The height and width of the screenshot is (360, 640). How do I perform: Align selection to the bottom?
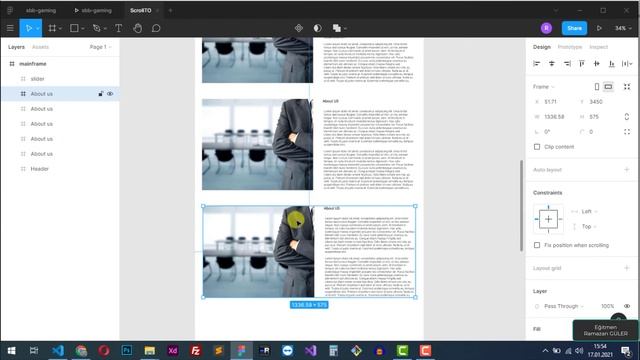coord(611,64)
